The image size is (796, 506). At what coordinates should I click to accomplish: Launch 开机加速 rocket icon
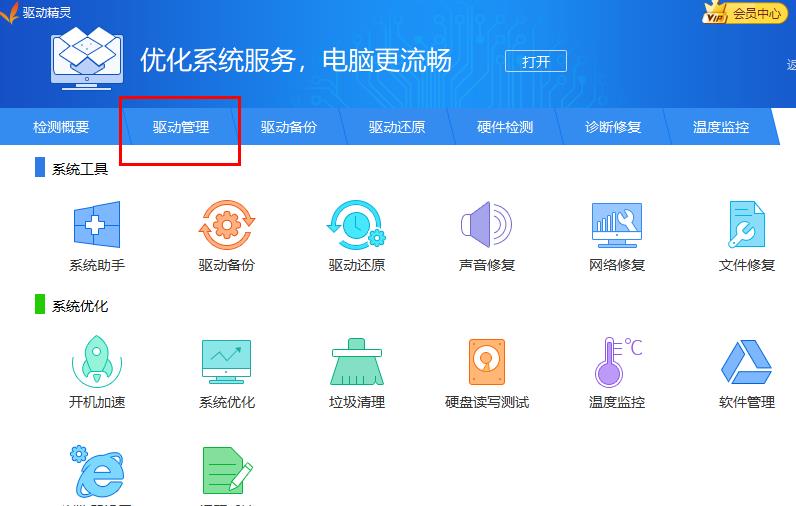pyautogui.click(x=97, y=361)
